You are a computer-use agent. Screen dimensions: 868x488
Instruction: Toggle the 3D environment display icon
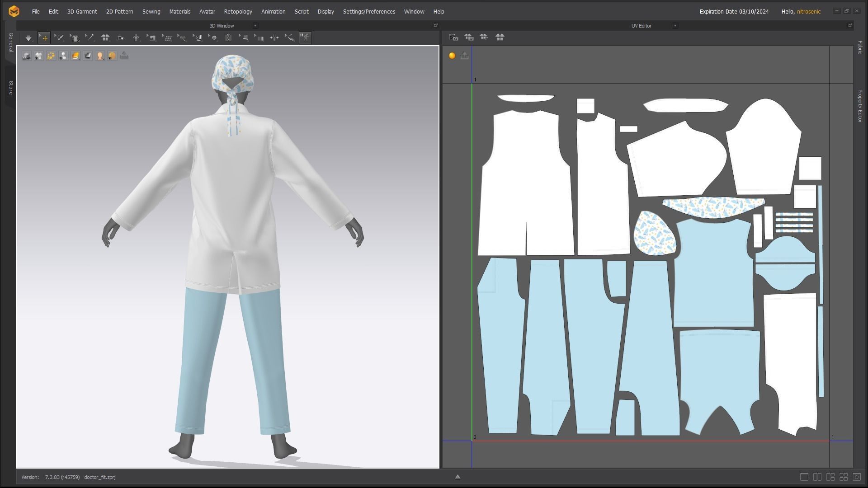(x=27, y=56)
